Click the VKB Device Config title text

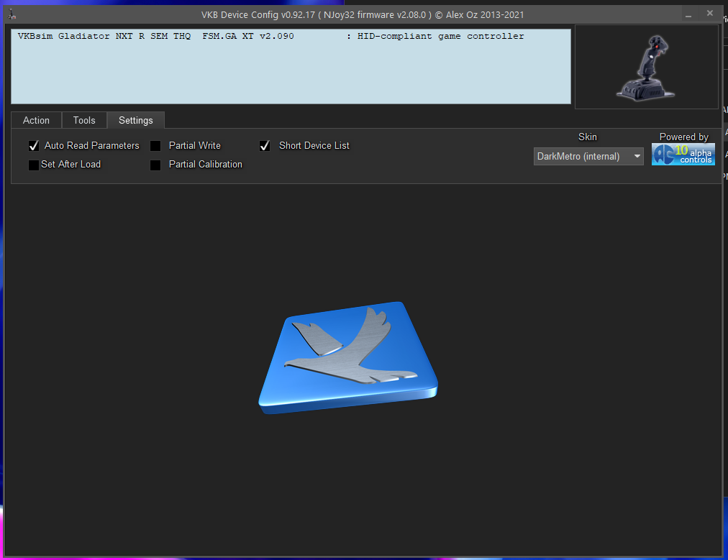pos(363,14)
